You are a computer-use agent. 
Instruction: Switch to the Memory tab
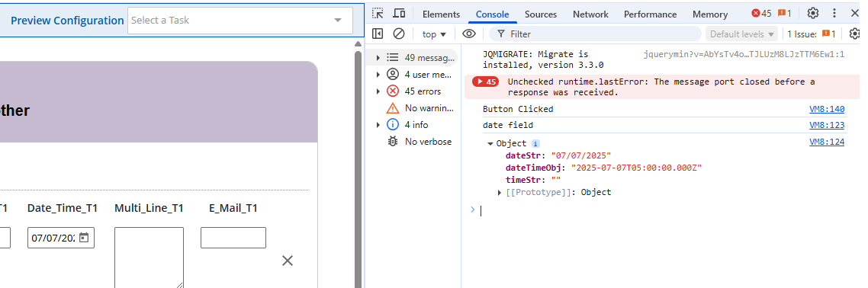pos(709,14)
